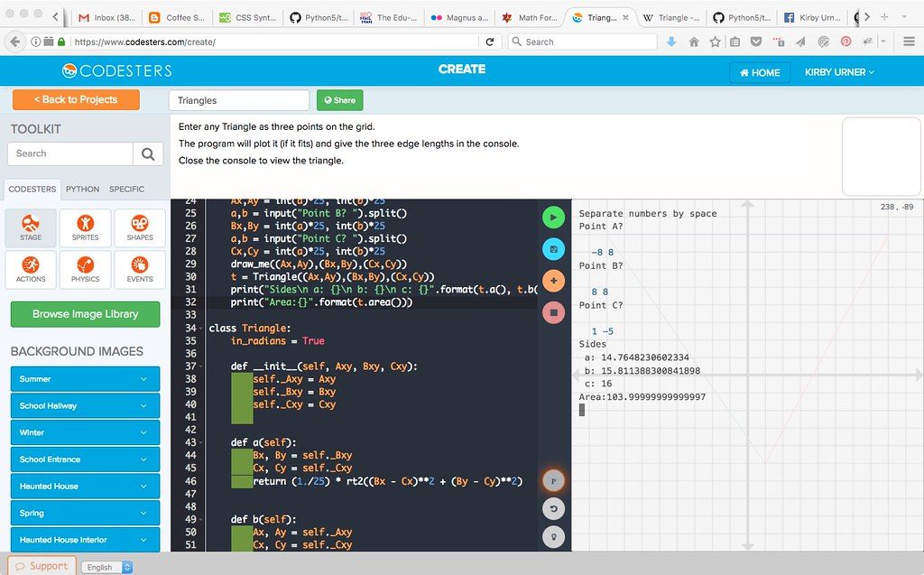Open the Events toolkit category
This screenshot has height=575, width=924.
[x=140, y=270]
